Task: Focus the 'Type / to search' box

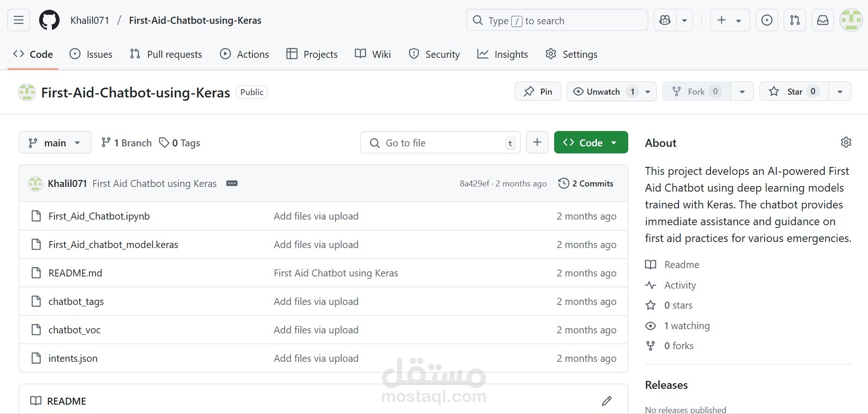Action: tap(557, 20)
